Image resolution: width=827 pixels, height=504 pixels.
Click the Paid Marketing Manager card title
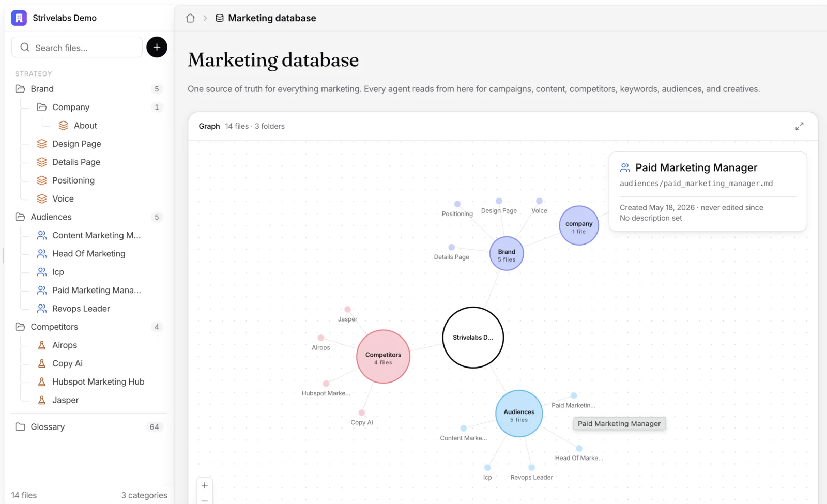tap(696, 167)
